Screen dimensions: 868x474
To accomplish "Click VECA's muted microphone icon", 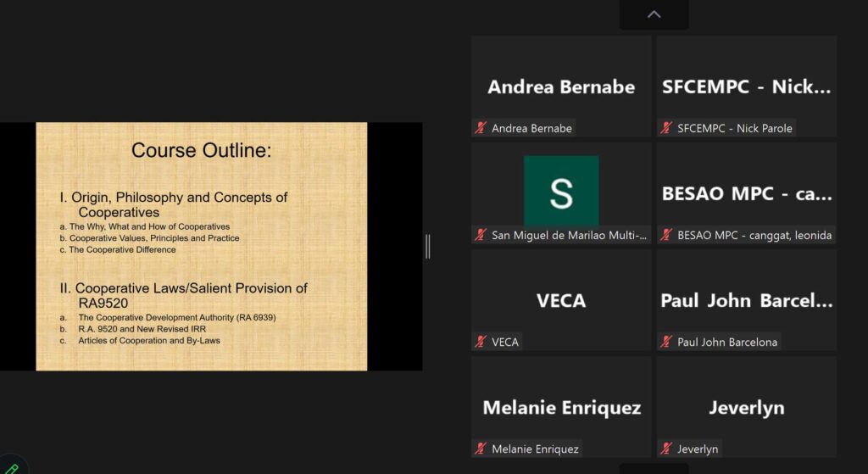I will coord(481,342).
